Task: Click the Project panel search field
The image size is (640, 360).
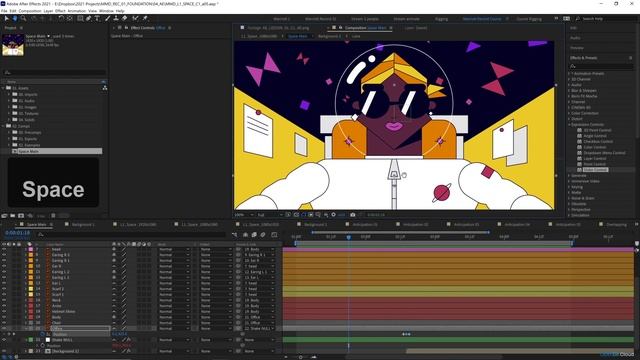Action: (54, 73)
